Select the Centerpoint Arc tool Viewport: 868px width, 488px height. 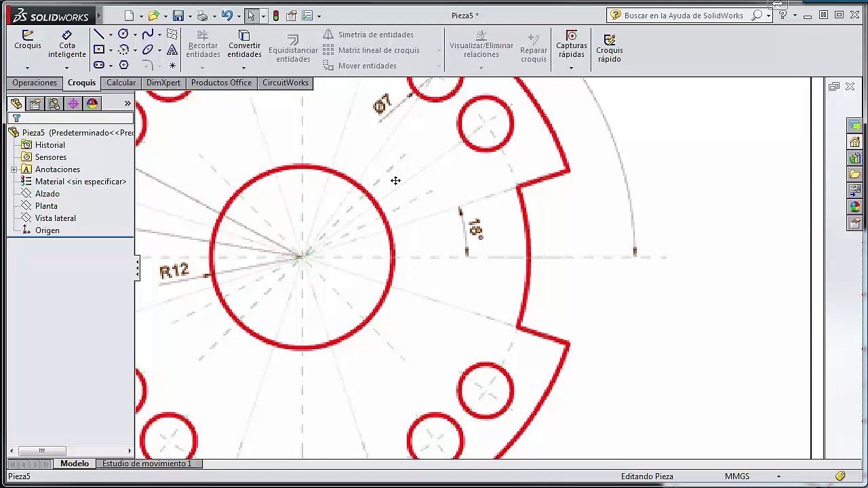pos(123,49)
